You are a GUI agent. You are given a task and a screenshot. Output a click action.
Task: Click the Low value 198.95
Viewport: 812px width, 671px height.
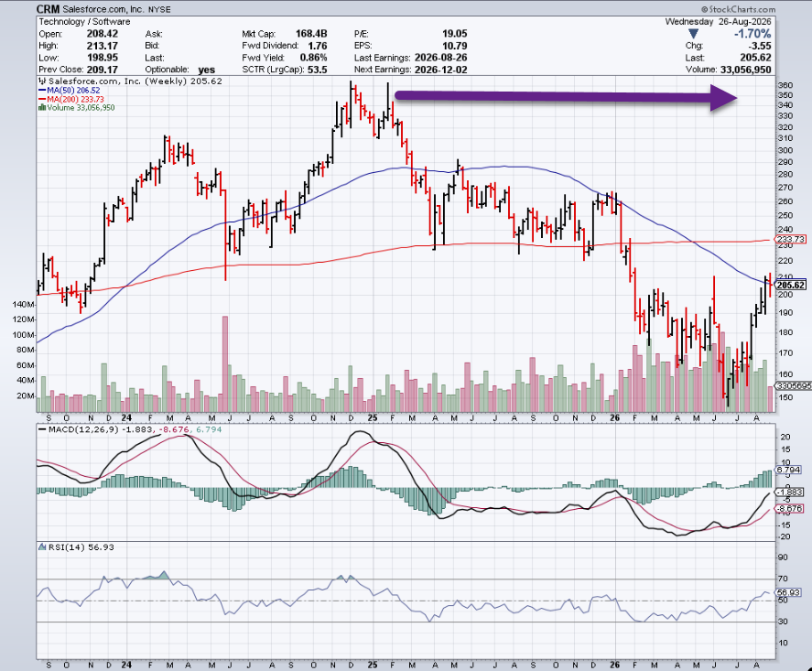click(x=102, y=58)
